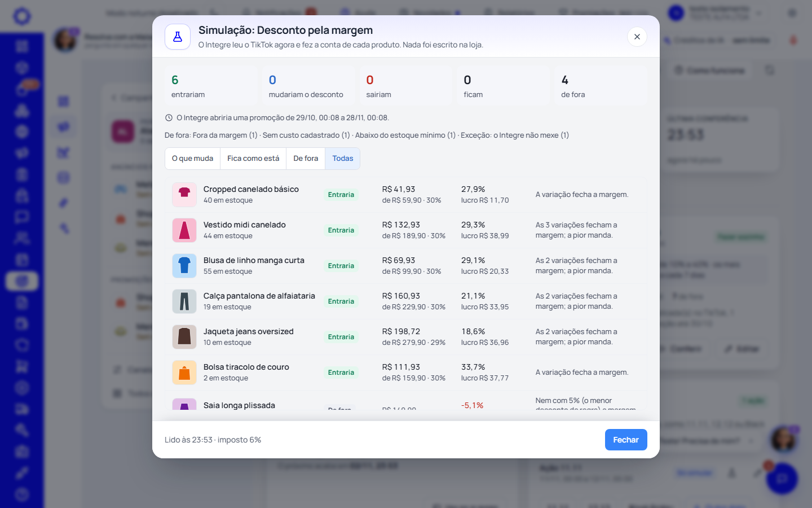Open the De fora tab
The width and height of the screenshot is (812, 508).
(x=306, y=159)
